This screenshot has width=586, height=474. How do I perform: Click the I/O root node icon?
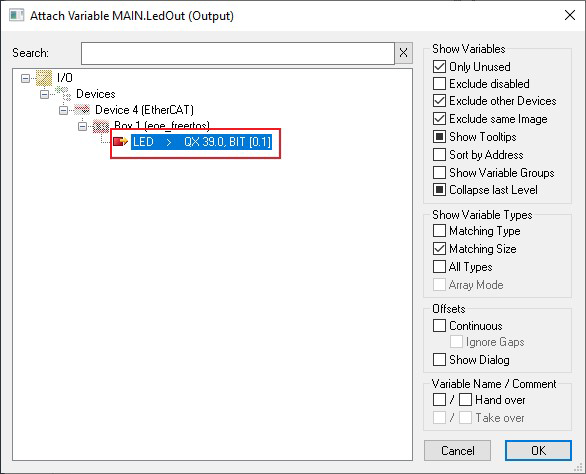click(44, 78)
